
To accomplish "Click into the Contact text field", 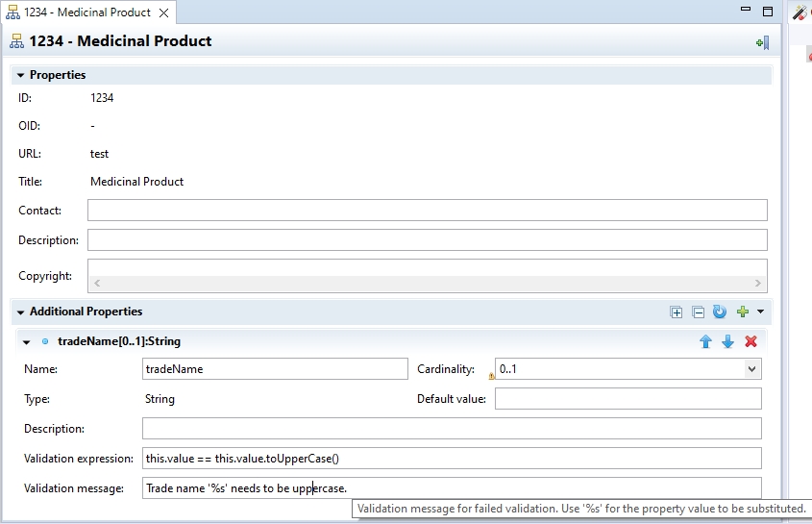I will point(427,211).
